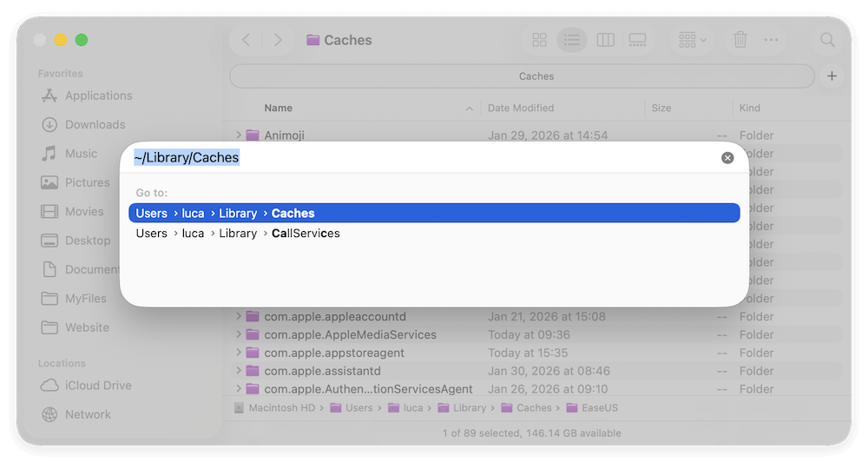
Task: Select the com.apple.Authen...tionServicesAgent row
Action: (536, 389)
